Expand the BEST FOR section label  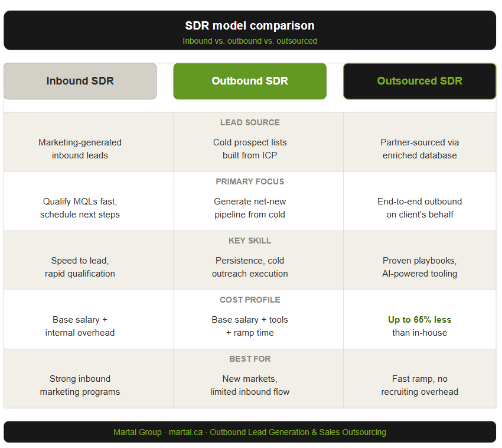249,359
